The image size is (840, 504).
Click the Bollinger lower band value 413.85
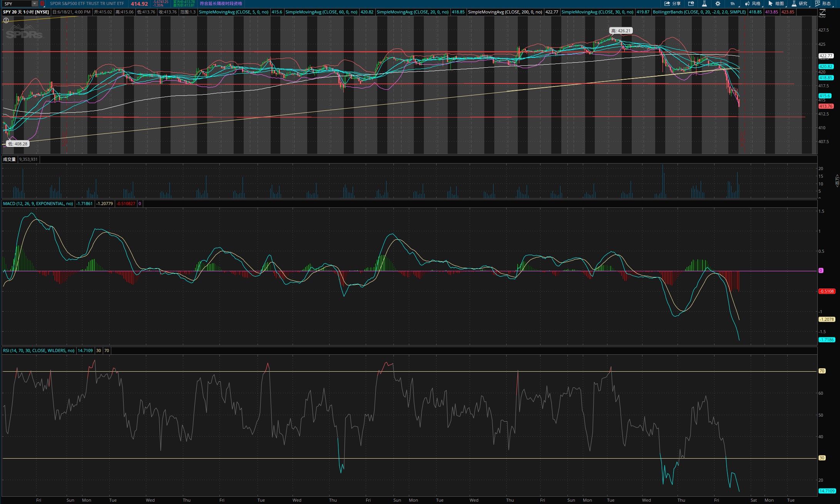point(771,12)
